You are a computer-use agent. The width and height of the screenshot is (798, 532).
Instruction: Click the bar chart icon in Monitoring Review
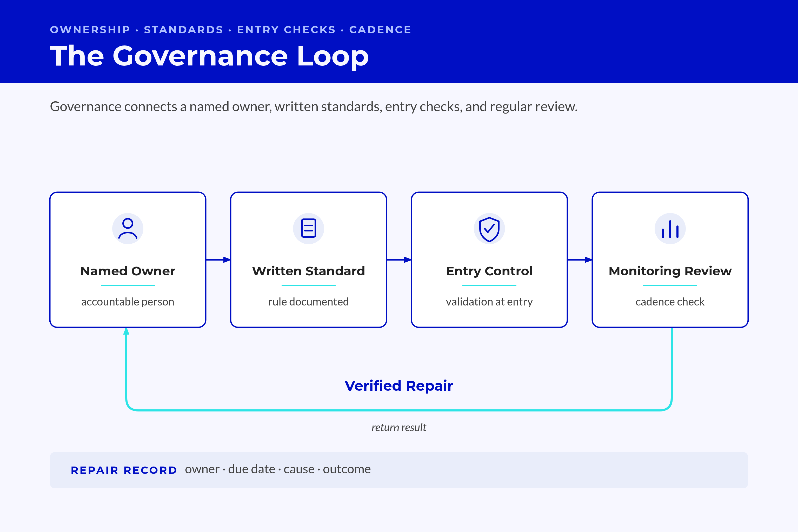[670, 228]
